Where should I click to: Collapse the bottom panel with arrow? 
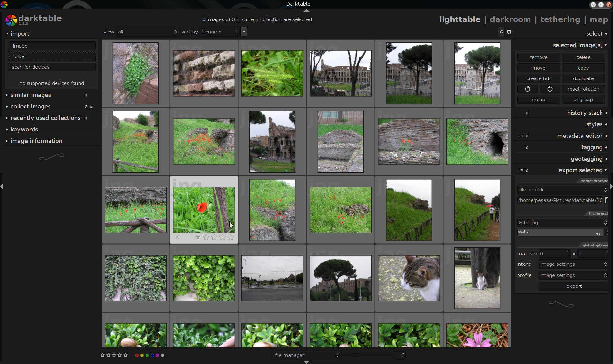306,362
